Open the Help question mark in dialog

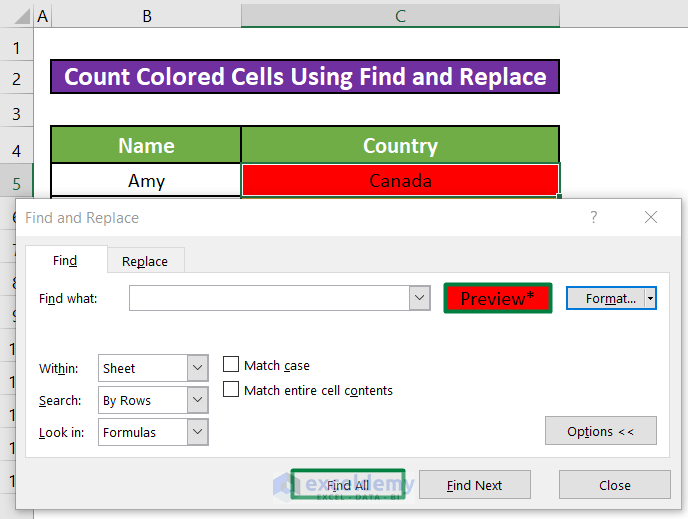pos(593,217)
